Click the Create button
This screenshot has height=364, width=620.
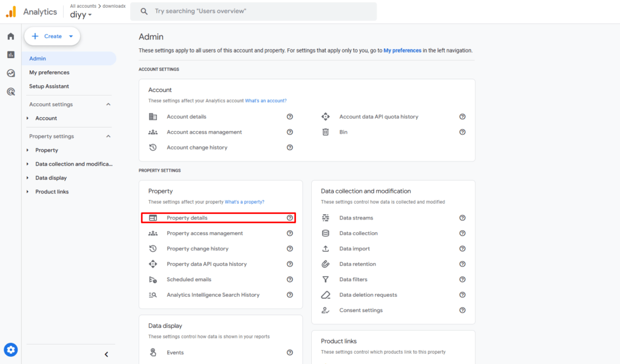pos(52,36)
